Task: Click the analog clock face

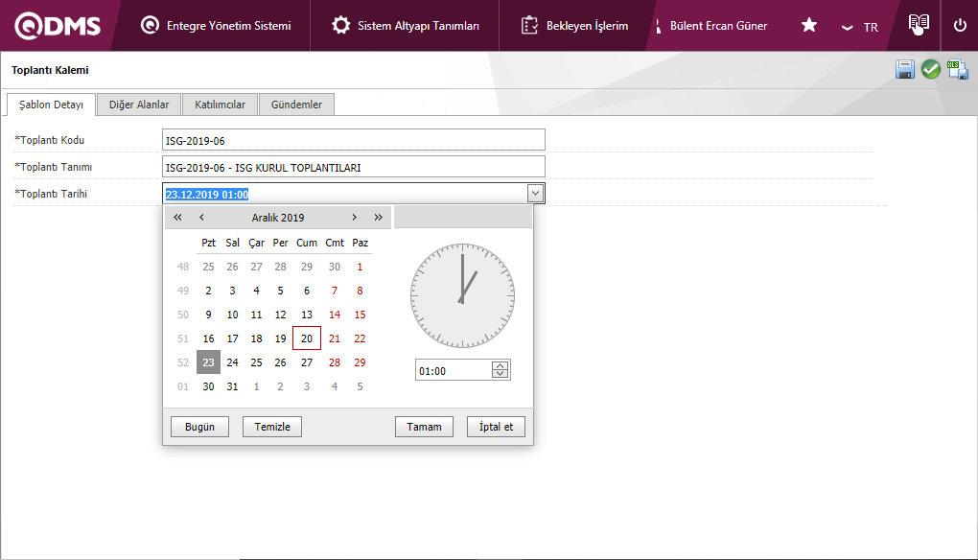Action: (462, 295)
